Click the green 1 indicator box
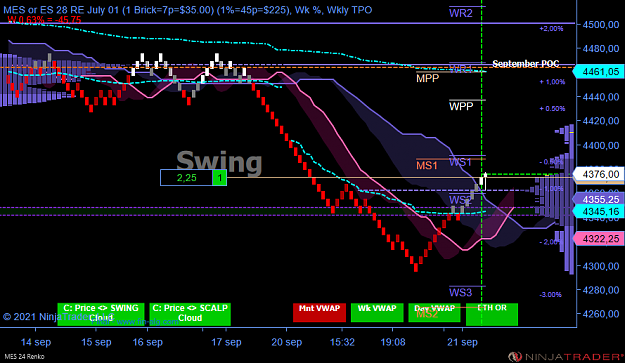 coord(220,178)
